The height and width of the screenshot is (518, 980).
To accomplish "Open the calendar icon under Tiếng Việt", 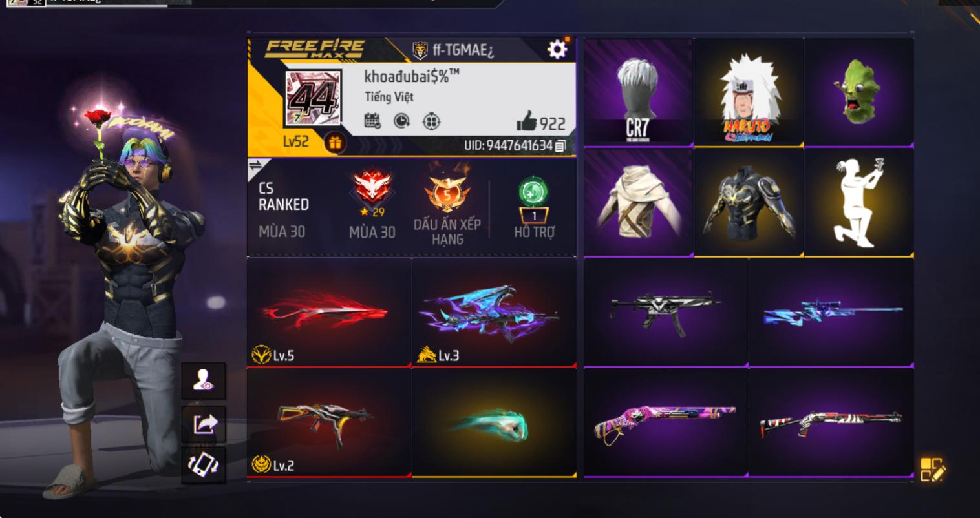I will [372, 121].
